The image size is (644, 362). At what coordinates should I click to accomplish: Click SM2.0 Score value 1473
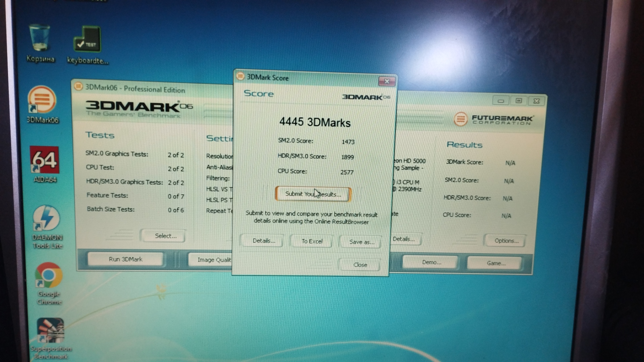tap(348, 142)
